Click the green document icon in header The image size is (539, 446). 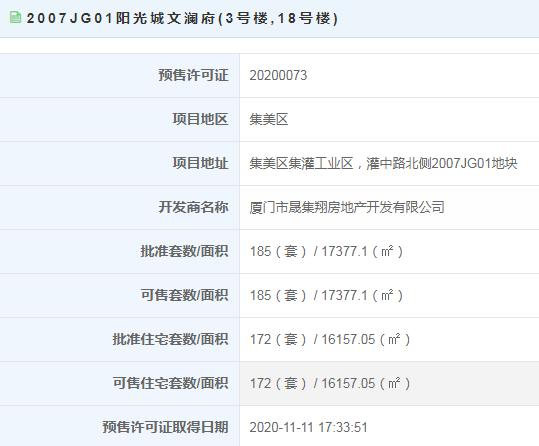(15, 17)
